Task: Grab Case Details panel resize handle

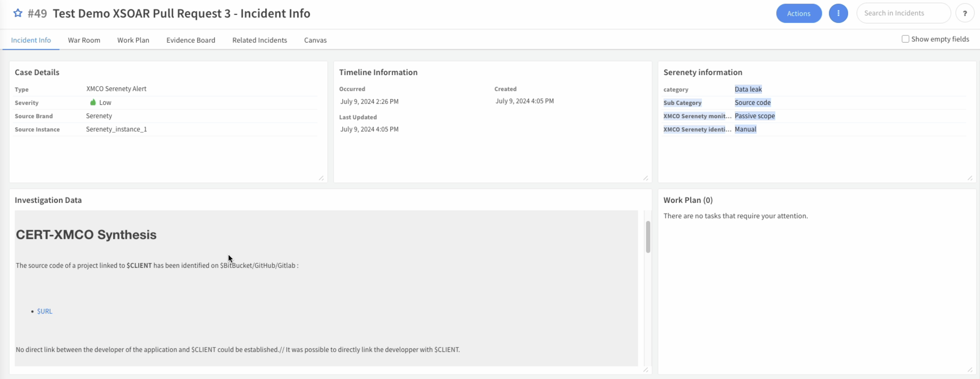Action: (321, 178)
